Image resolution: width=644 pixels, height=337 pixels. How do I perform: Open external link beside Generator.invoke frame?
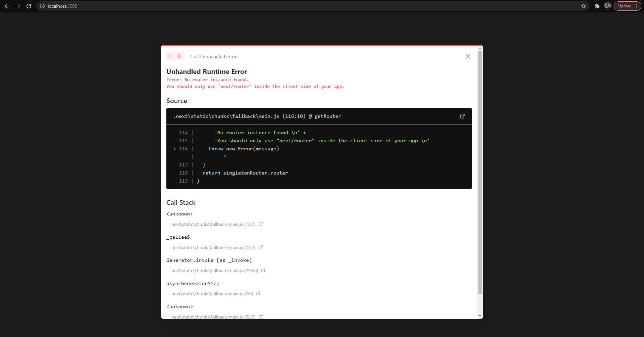point(263,271)
